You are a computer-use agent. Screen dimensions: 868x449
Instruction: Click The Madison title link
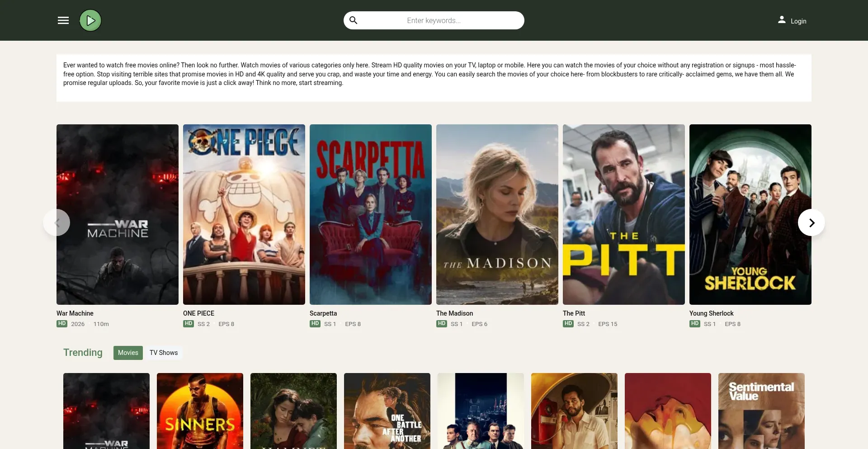tap(454, 313)
